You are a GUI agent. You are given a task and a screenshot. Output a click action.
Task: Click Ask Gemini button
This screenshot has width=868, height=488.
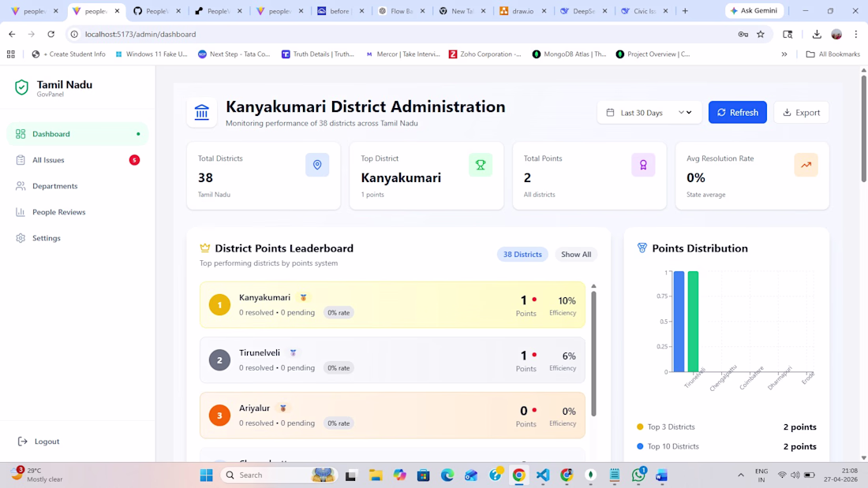[x=754, y=10]
